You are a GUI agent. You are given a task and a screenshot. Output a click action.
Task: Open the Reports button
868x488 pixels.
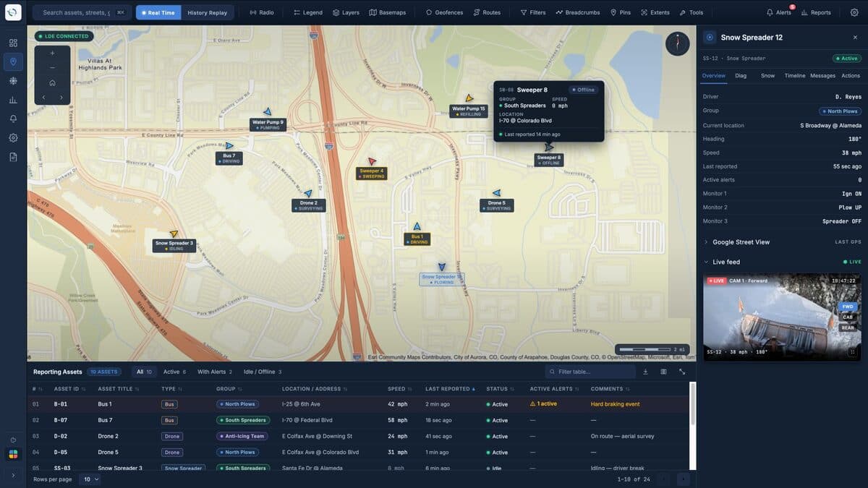coord(816,12)
